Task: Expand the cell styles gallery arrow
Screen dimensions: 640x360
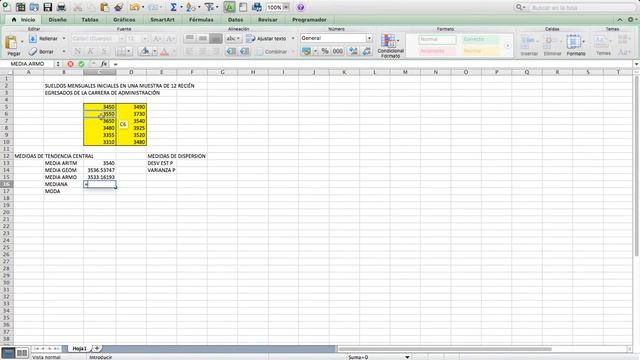Action: click(508, 45)
